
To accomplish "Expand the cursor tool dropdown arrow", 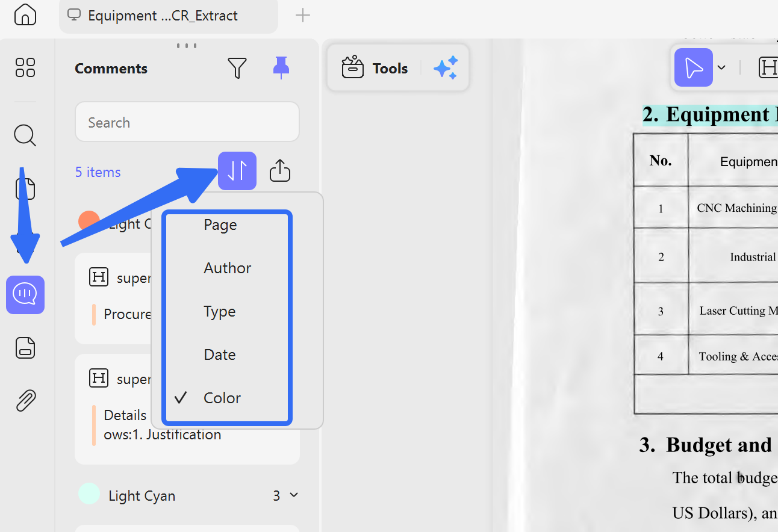I will pos(721,67).
